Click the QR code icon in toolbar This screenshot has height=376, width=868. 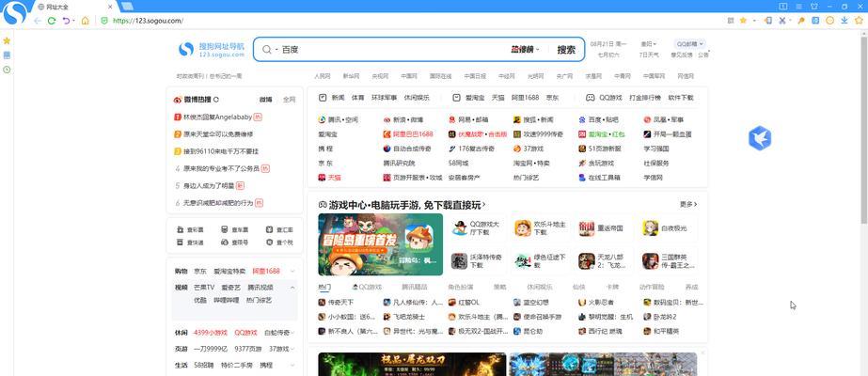click(x=731, y=21)
